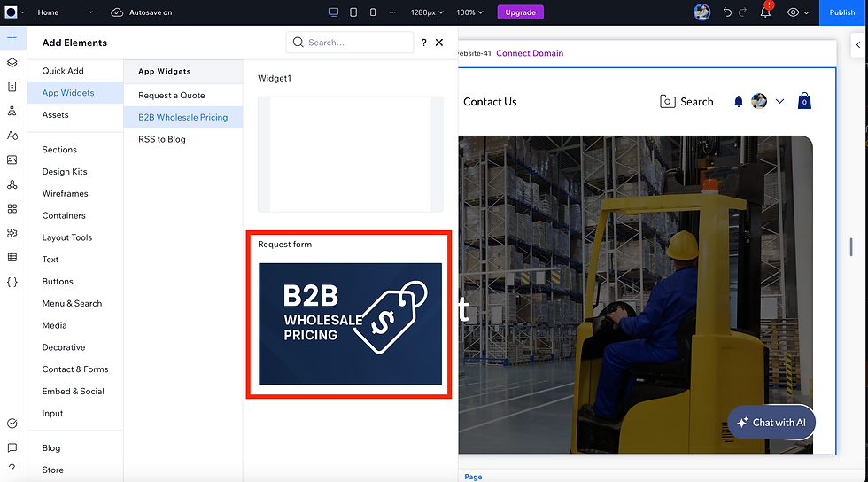This screenshot has width=868, height=482.
Task: Select App Widgets category
Action: (75, 92)
